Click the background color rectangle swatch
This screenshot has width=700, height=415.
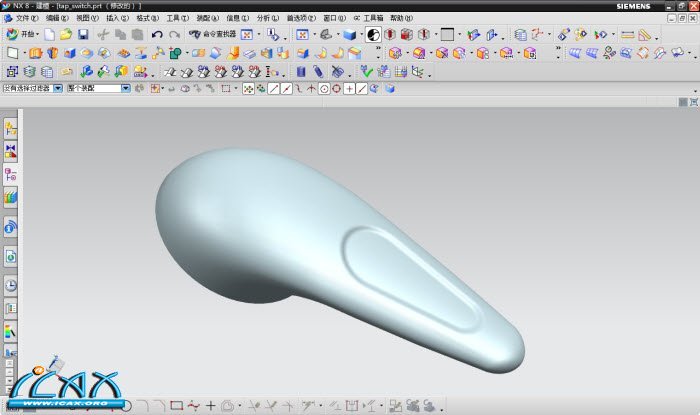click(x=447, y=34)
